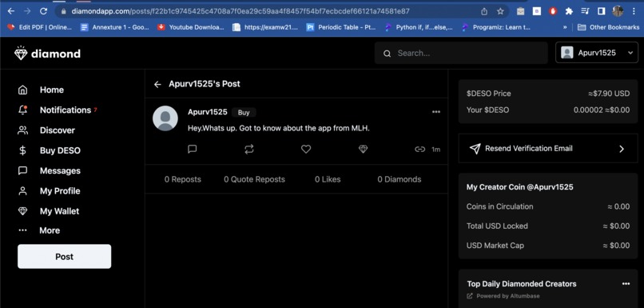Click the comment icon under post
The width and height of the screenshot is (644, 308).
(x=193, y=150)
